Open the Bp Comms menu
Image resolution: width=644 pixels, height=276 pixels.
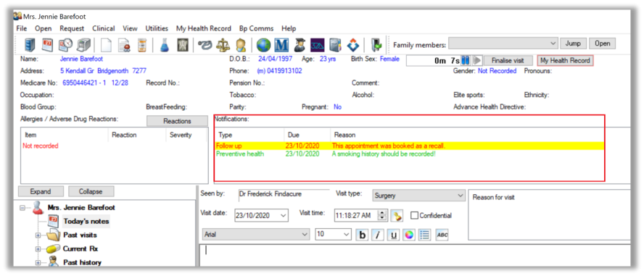pyautogui.click(x=256, y=28)
